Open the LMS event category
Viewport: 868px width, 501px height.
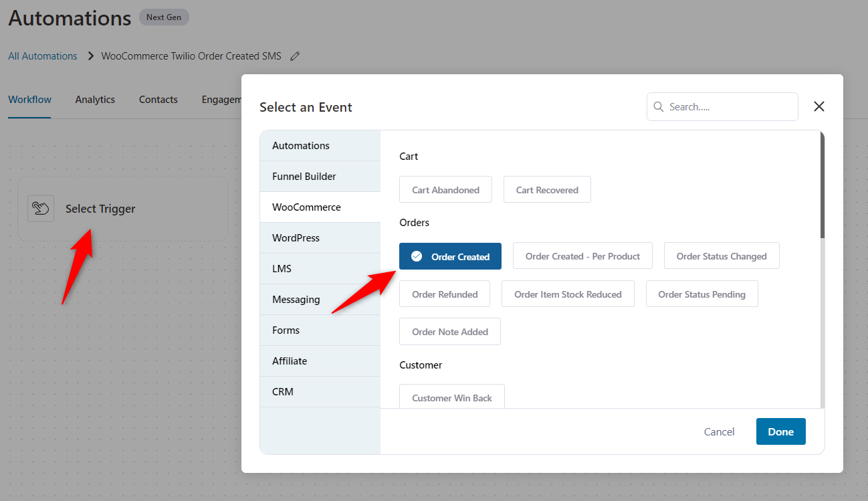pyautogui.click(x=320, y=269)
